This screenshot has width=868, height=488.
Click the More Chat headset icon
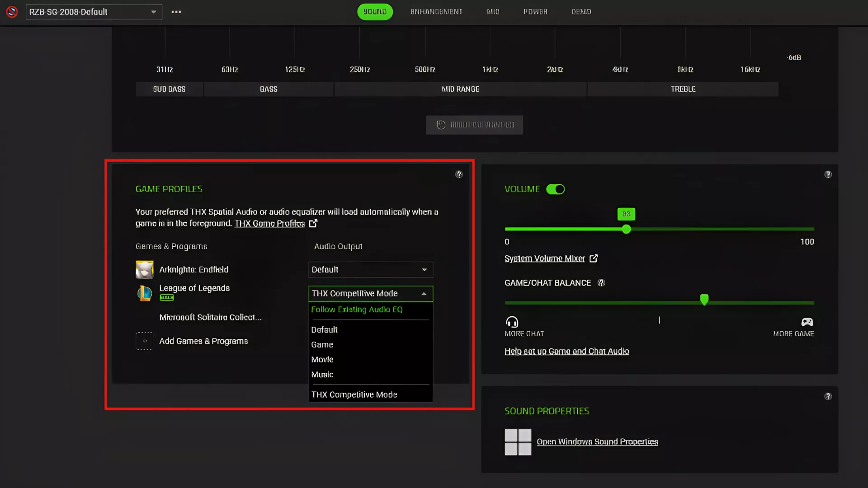512,322
